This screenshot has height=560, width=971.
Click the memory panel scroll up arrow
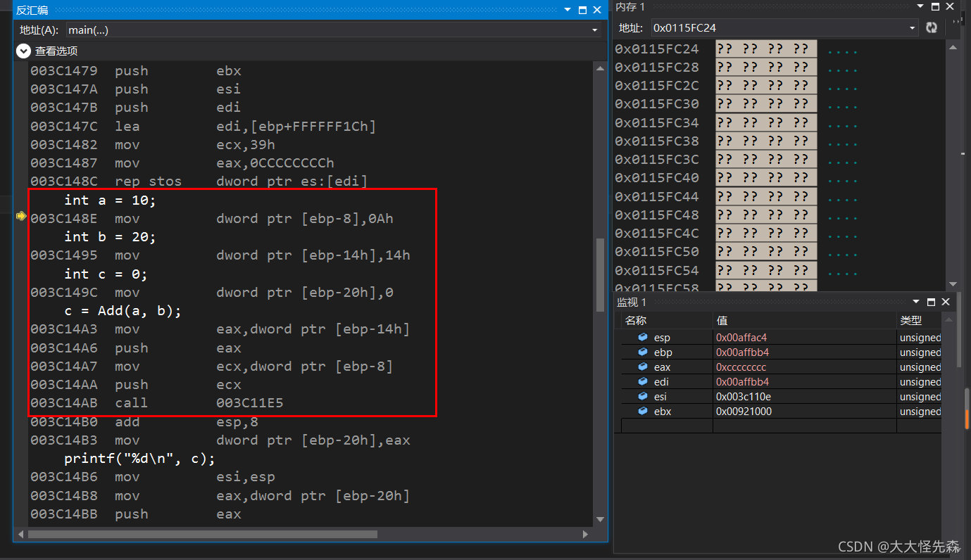tap(953, 46)
